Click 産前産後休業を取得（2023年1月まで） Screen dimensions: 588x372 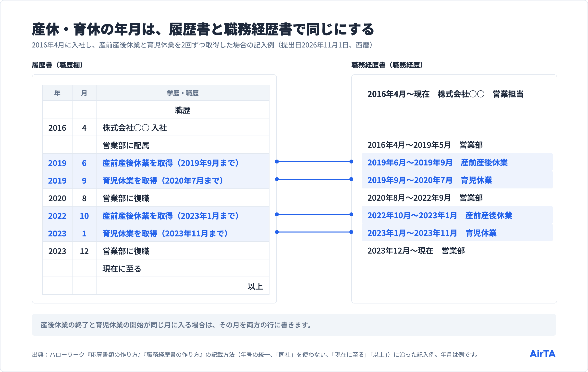[x=171, y=216]
